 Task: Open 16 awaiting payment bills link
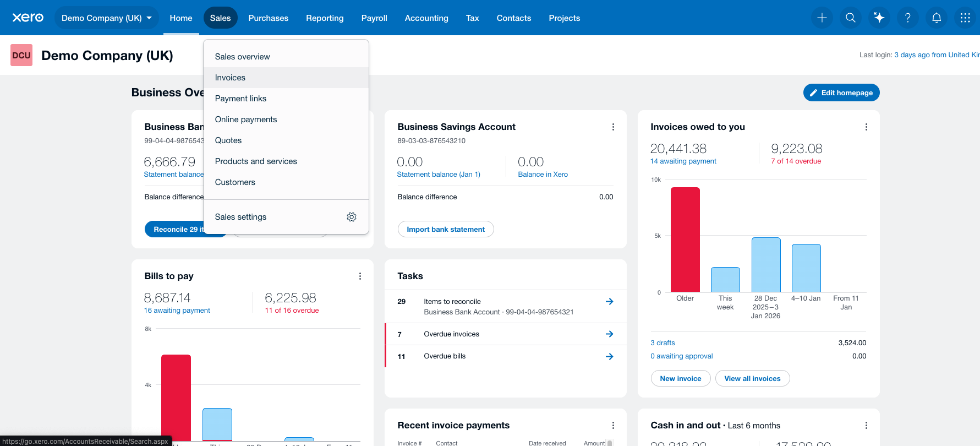tap(177, 311)
